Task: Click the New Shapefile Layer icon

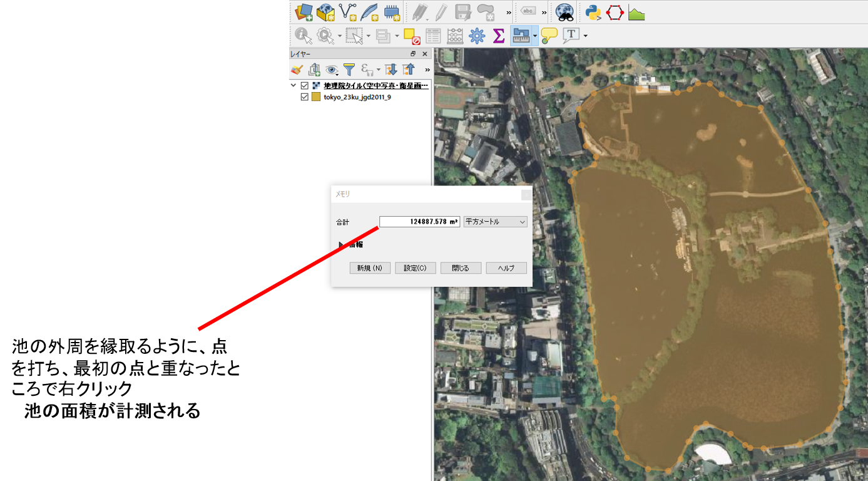Action: coord(347,12)
